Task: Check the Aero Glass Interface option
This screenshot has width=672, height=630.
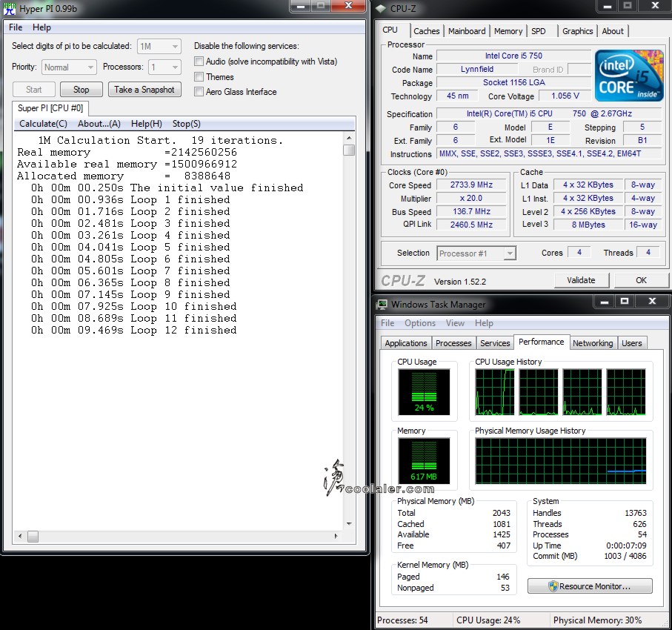Action: 199,92
